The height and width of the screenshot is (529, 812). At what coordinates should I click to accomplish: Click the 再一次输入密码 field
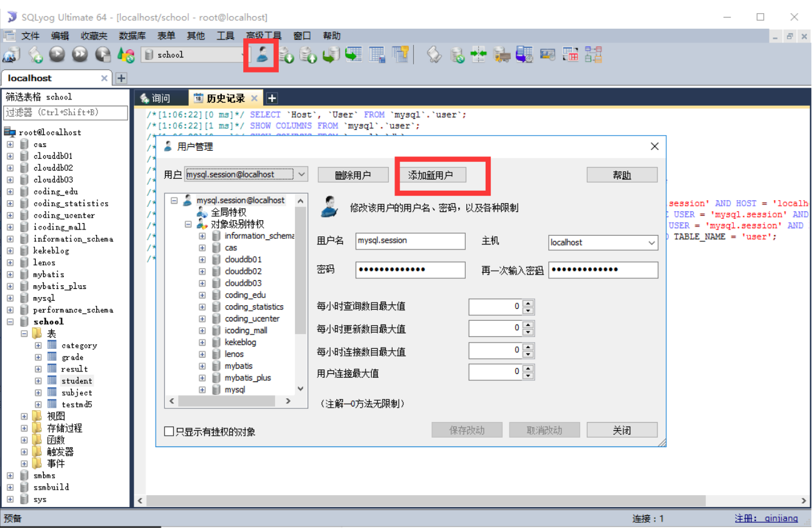click(x=603, y=270)
